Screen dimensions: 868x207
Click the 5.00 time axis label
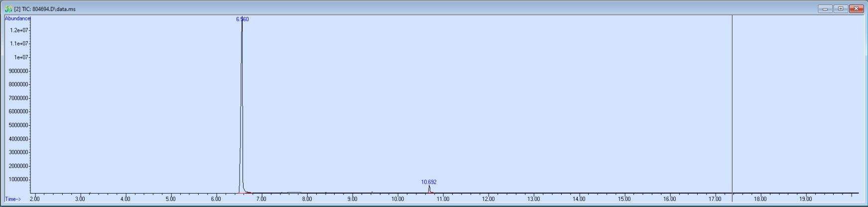[x=171, y=199]
